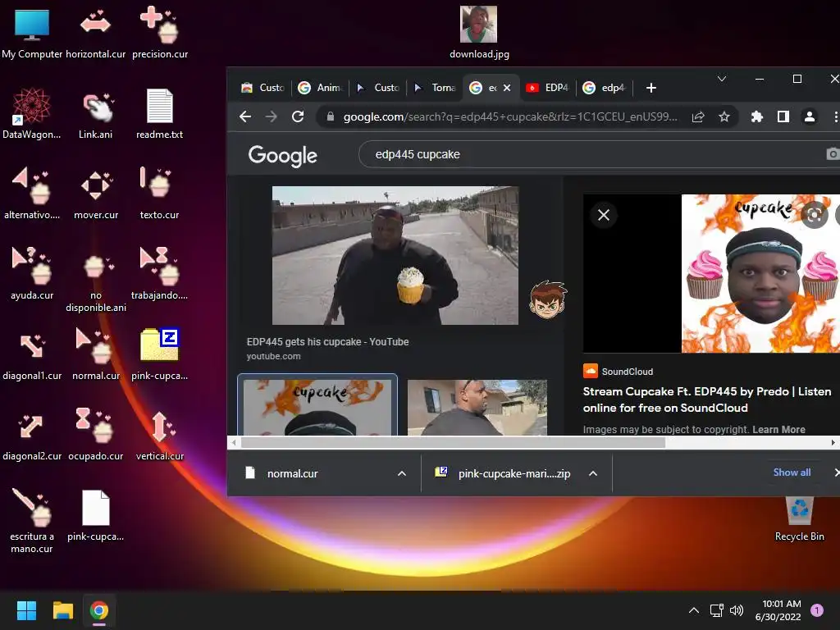Viewport: 840px width, 630px height.
Task: Open Chrome Extensions puzzle menu
Action: (x=757, y=116)
